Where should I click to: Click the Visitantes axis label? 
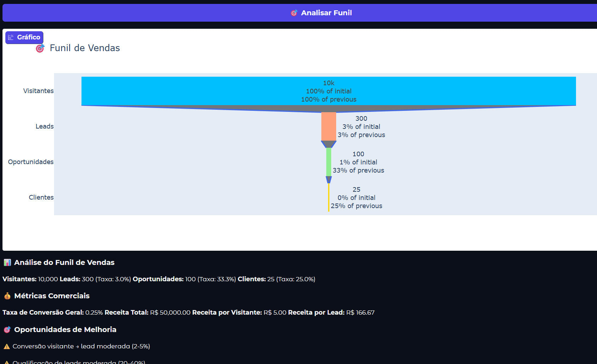click(x=38, y=91)
